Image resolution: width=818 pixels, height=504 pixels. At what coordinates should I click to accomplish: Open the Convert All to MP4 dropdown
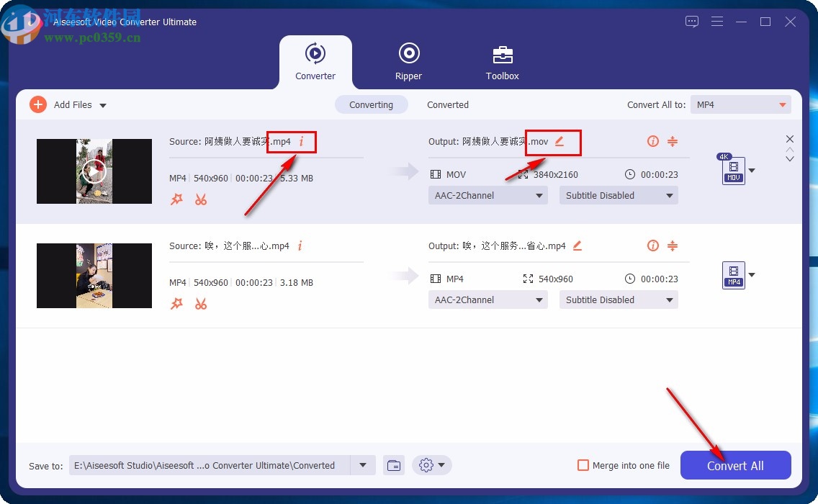(x=740, y=104)
